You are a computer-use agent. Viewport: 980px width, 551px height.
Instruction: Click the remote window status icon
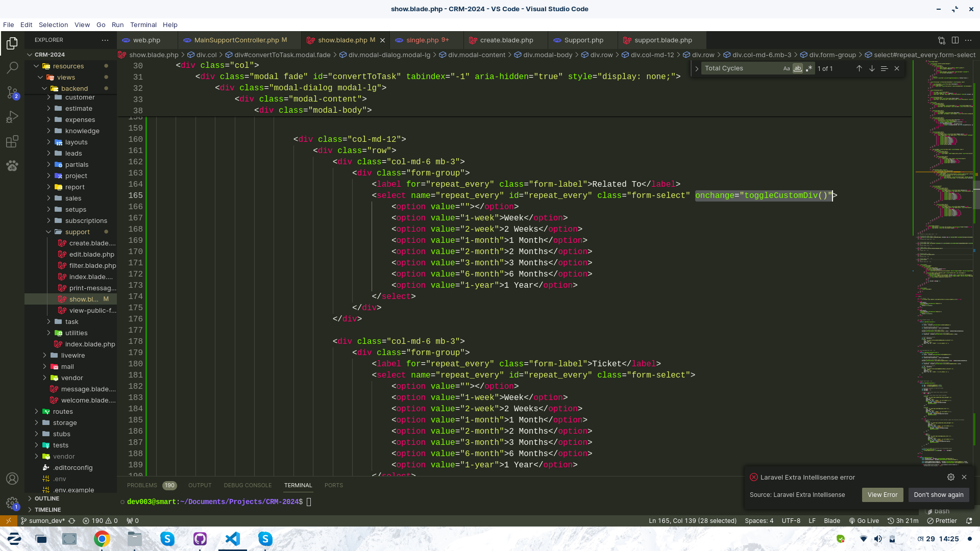(8, 521)
